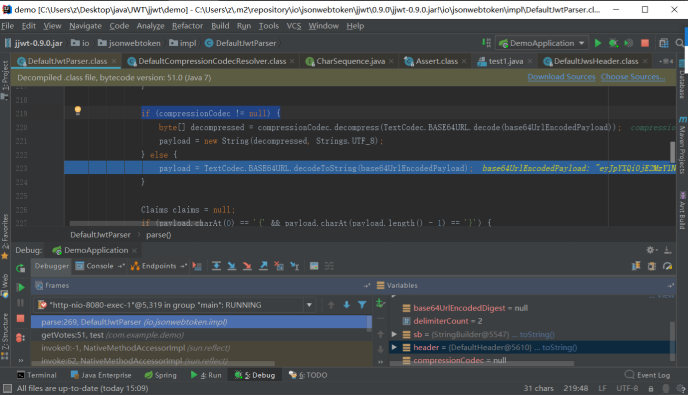Open 6: TODO tool window button

tap(308, 375)
